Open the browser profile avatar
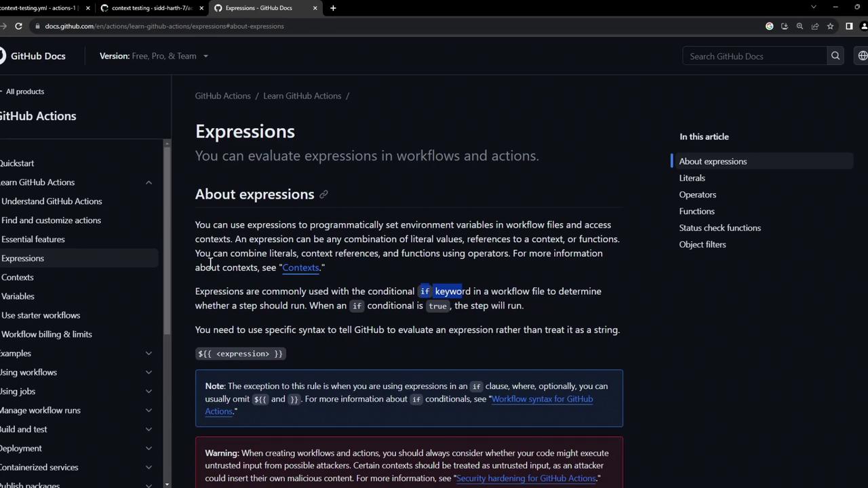The width and height of the screenshot is (868, 488). 864,26
